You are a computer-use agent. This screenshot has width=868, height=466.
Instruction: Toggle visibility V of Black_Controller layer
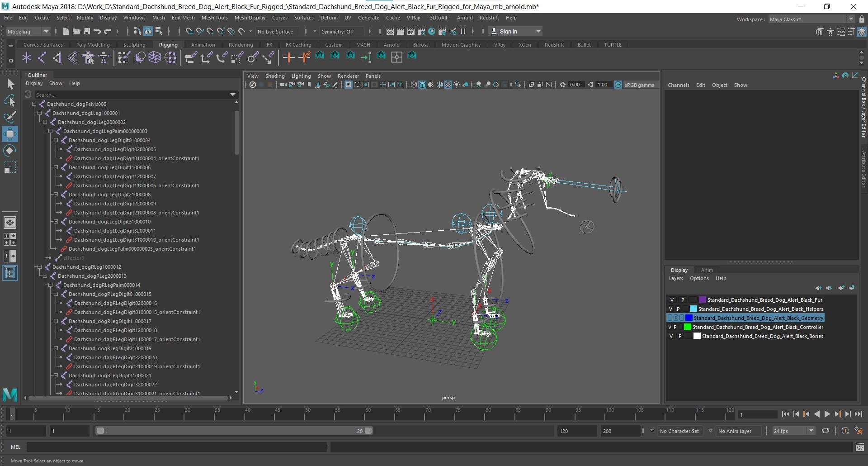click(x=670, y=327)
